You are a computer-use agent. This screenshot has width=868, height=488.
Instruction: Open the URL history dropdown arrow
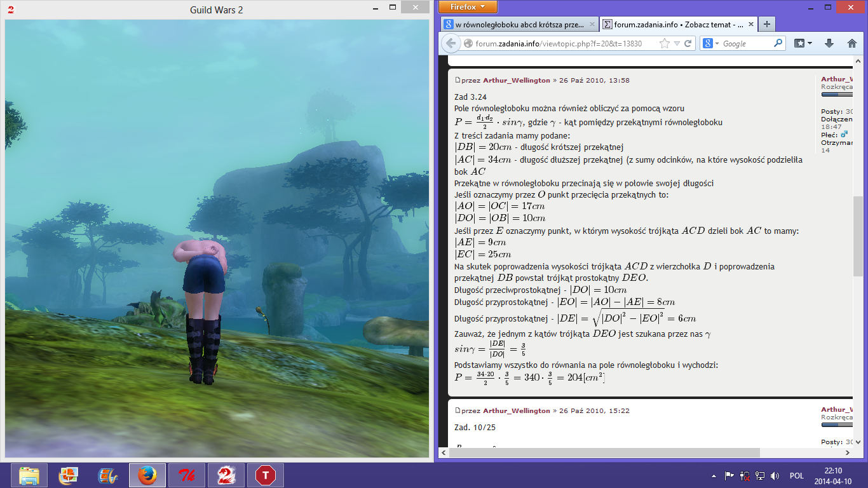click(x=677, y=44)
